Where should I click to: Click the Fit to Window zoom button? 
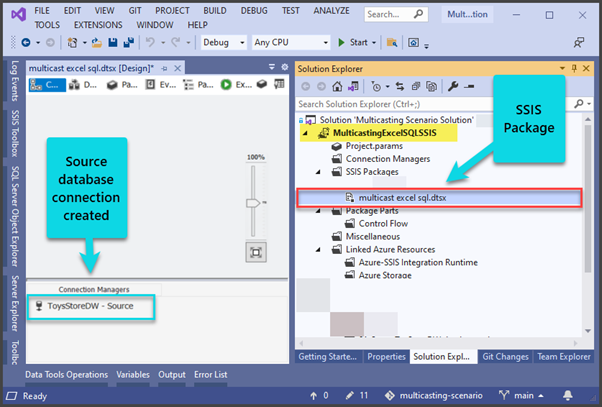click(x=256, y=252)
